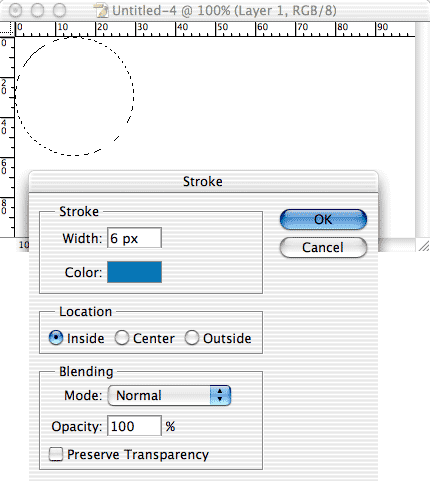Confirm the stroke with OK

[x=323, y=219]
